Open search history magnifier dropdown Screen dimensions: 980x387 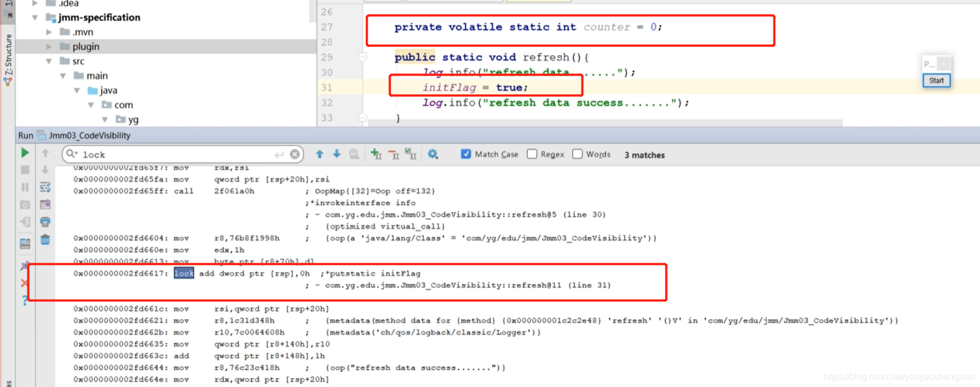(72, 154)
